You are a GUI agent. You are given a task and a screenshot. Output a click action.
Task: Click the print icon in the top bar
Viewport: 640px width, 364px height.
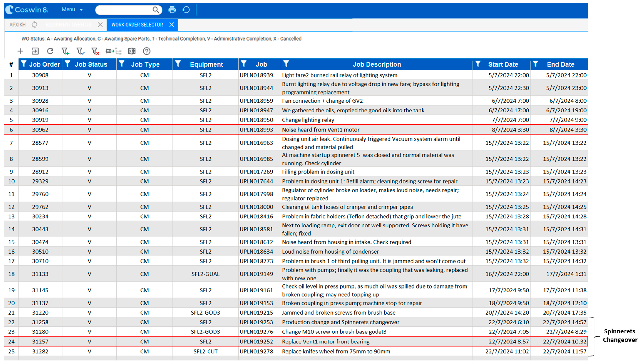pos(172,10)
